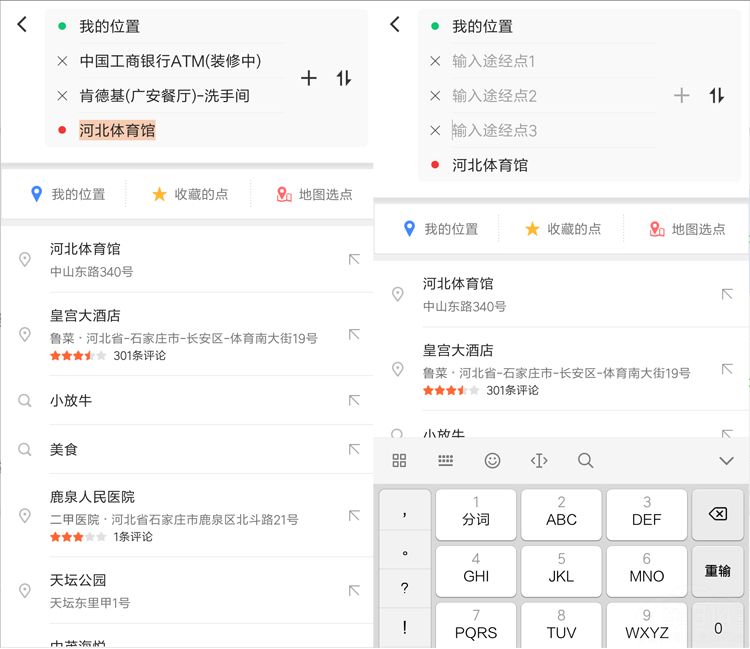Switch keyboard layout via keyboard icon
The height and width of the screenshot is (649, 750).
pos(446,460)
